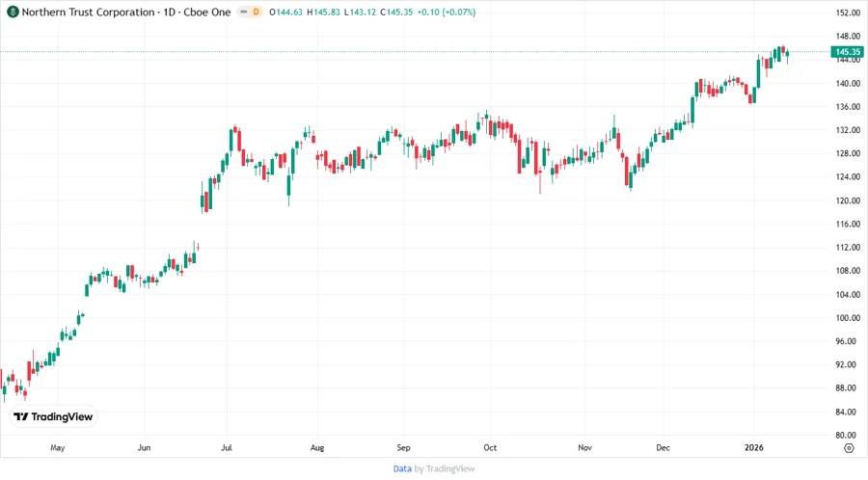Click the 100.00 price axis label
The height and width of the screenshot is (480, 868).
coord(848,317)
